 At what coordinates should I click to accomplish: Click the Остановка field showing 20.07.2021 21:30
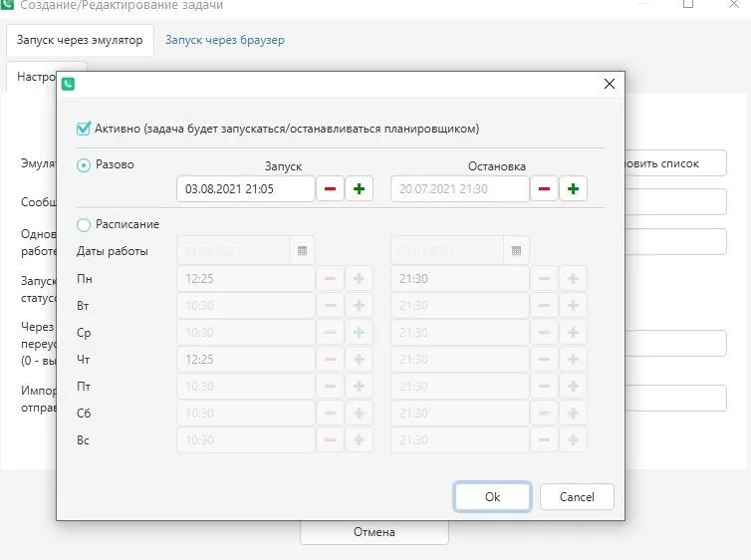click(460, 188)
